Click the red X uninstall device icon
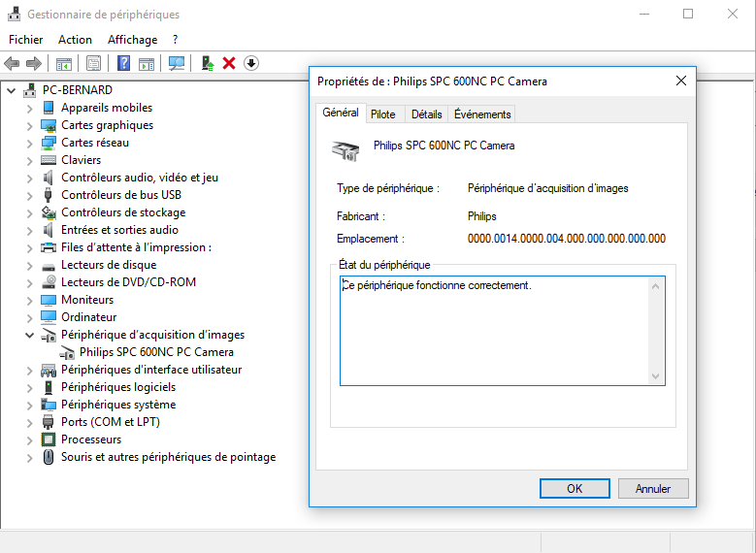The height and width of the screenshot is (553, 756). pyautogui.click(x=229, y=63)
